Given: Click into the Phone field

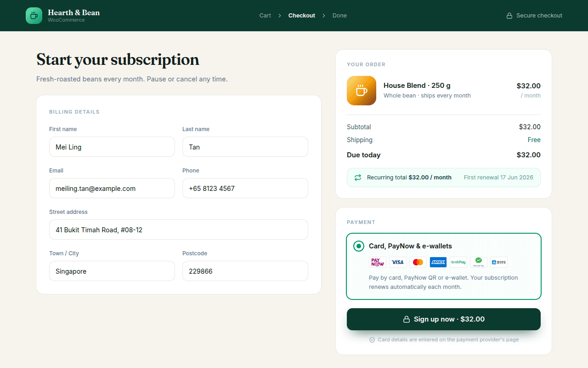Looking at the screenshot, I should [x=245, y=188].
